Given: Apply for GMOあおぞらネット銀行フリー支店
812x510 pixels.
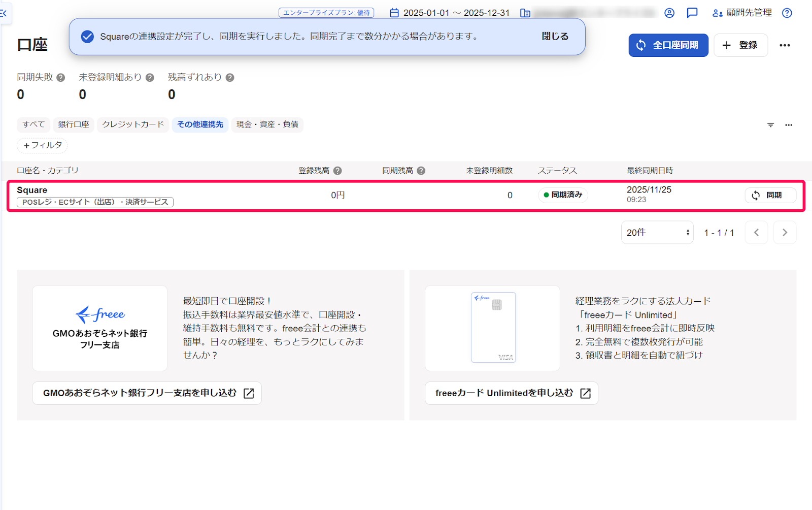Looking at the screenshot, I should click(x=147, y=393).
